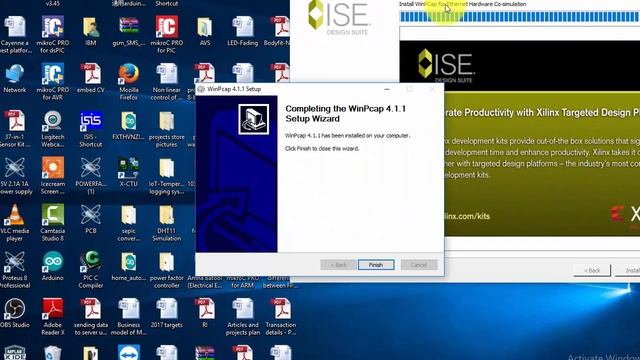Open the power factor controller folder
The width and height of the screenshot is (640, 360).
click(167, 270)
